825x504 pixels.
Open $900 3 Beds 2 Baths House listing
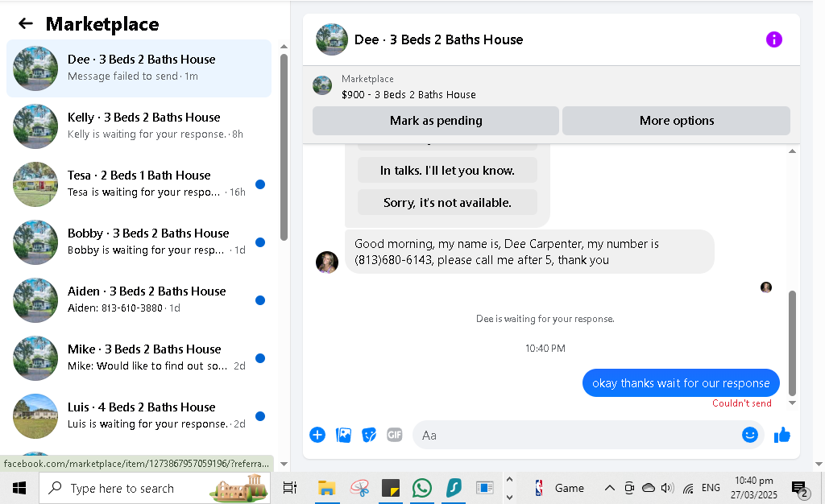(408, 94)
